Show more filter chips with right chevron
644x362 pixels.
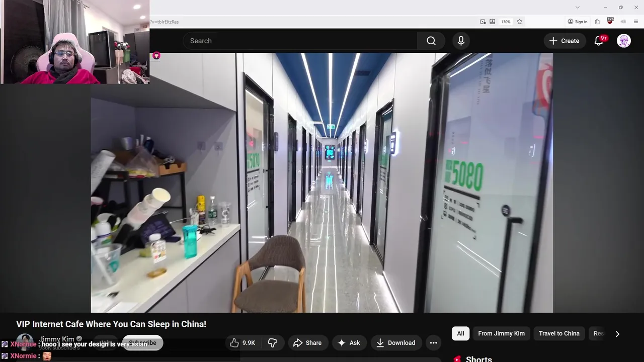617,333
